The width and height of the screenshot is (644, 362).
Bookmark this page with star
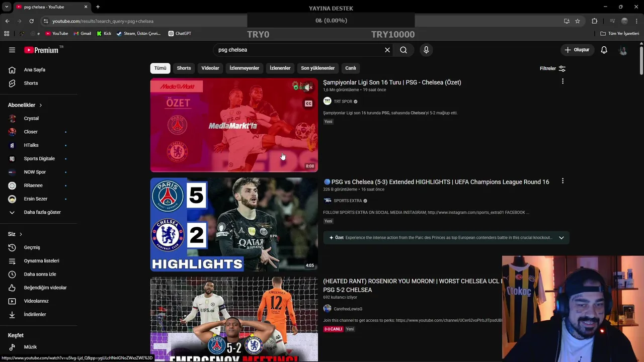click(578, 21)
